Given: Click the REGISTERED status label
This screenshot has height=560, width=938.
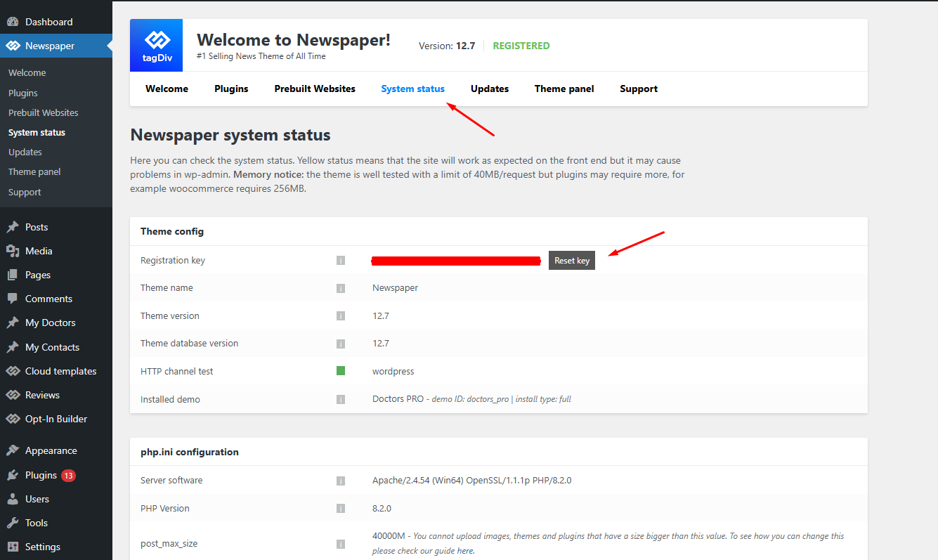Looking at the screenshot, I should (x=521, y=46).
